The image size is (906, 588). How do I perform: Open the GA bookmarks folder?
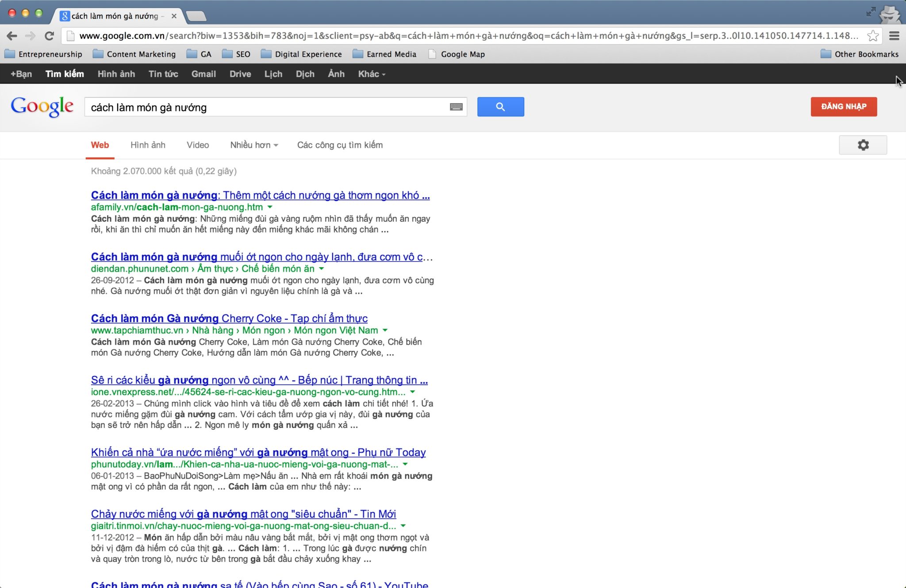[x=199, y=54]
